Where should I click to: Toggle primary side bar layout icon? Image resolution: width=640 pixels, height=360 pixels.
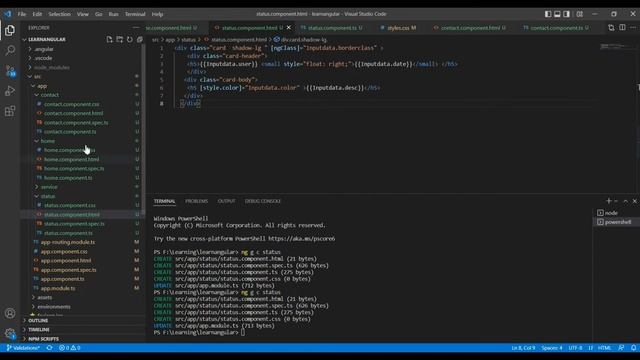[548, 14]
